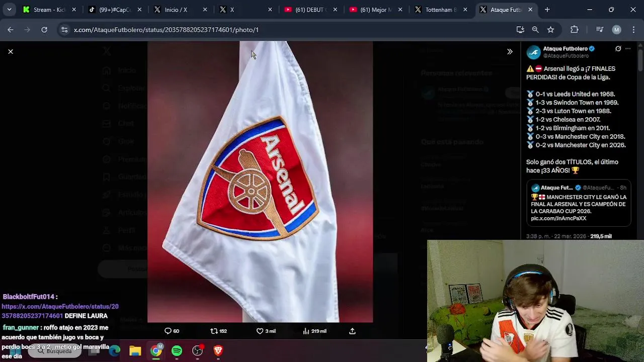Collapse the tweet sidebar with double-chevron icon

point(510,51)
